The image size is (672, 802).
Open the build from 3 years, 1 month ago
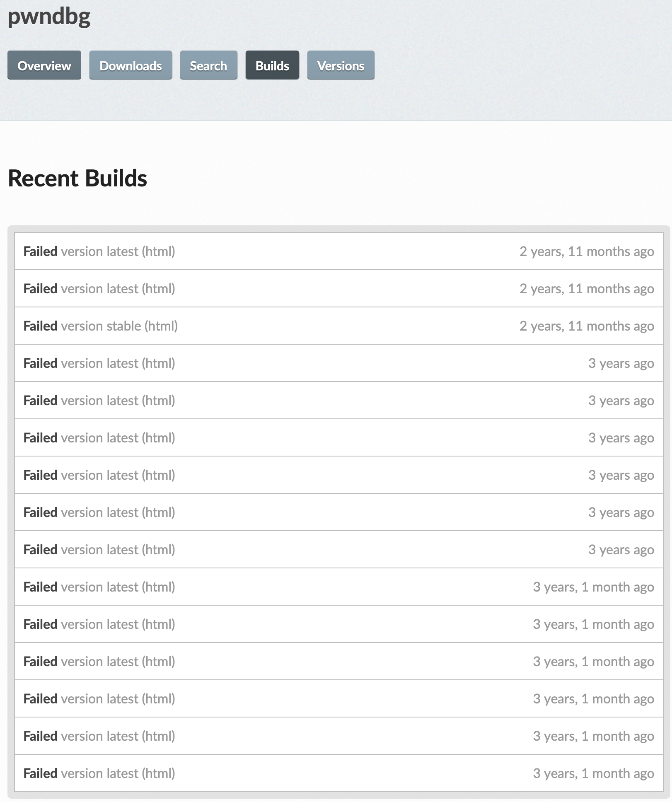pyautogui.click(x=99, y=587)
